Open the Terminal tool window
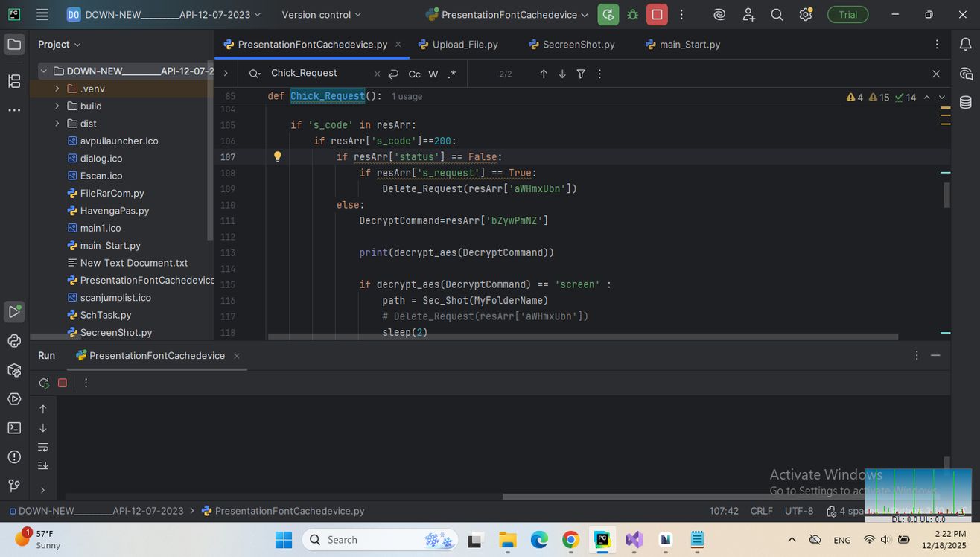 pyautogui.click(x=14, y=427)
